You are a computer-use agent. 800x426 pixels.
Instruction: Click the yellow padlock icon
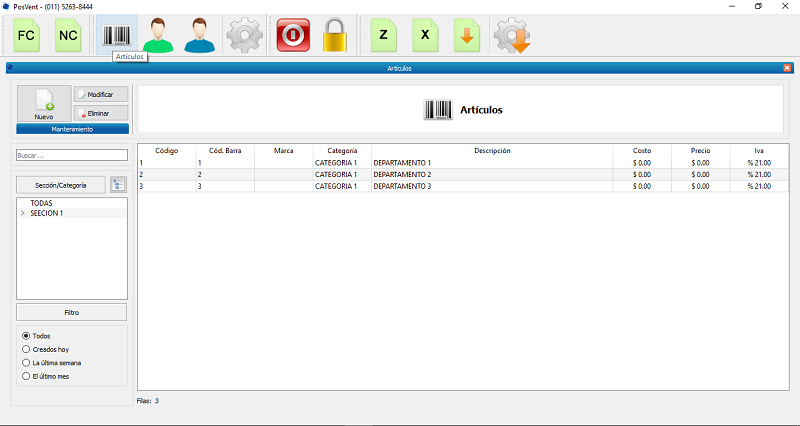pos(335,35)
